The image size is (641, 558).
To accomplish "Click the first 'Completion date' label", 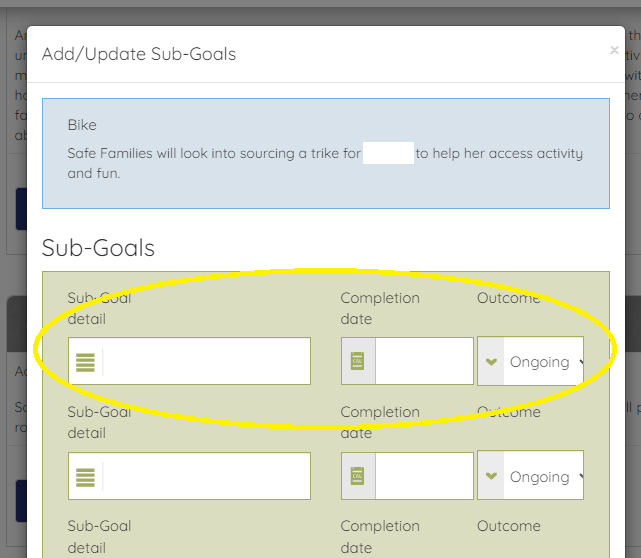I will 380,308.
